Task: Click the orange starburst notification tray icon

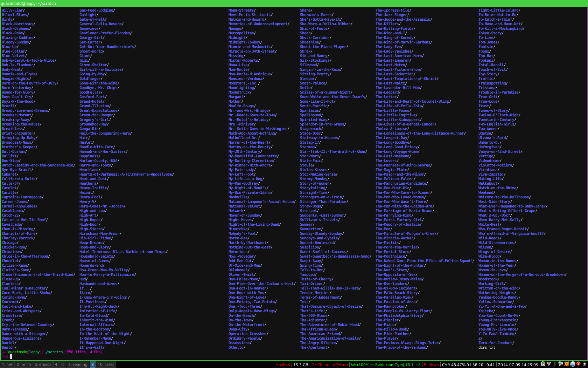Action: [567, 364]
